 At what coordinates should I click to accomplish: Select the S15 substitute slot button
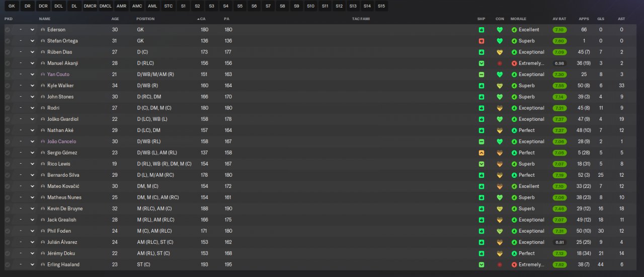[381, 6]
